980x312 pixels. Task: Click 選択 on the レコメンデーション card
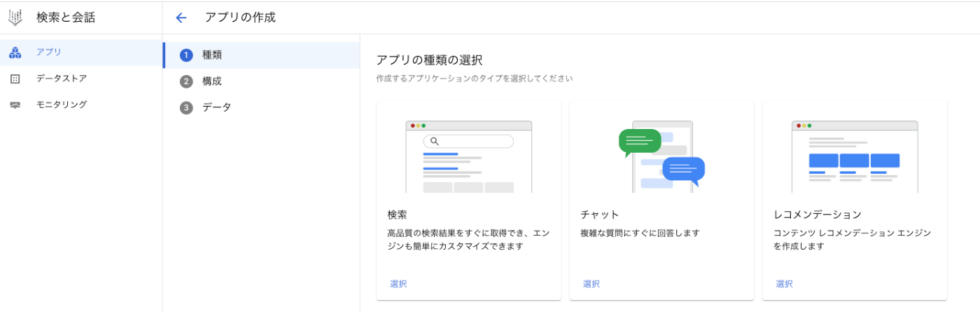point(784,284)
